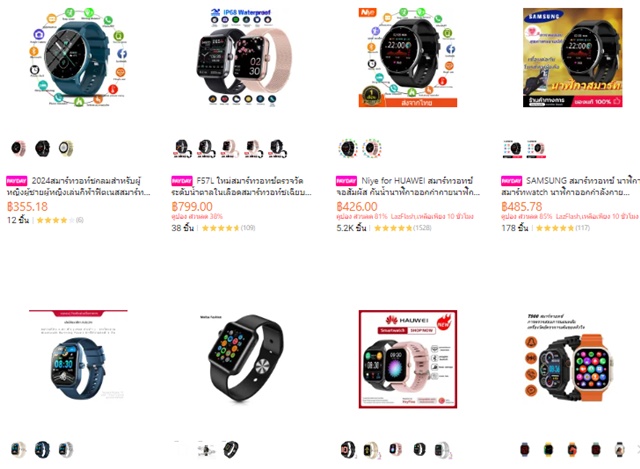640x469 pixels.
Task: Select the last black variant of F57L watch
Action: (278, 149)
